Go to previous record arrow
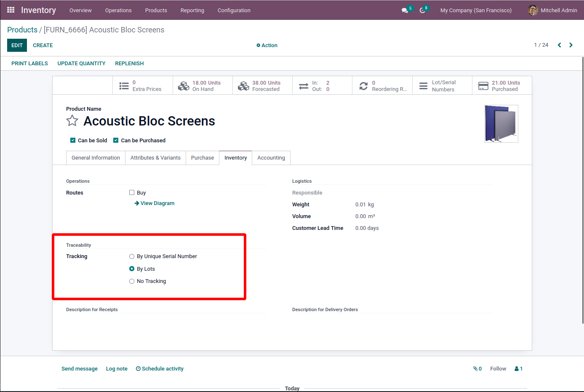584x392 pixels. [x=559, y=45]
